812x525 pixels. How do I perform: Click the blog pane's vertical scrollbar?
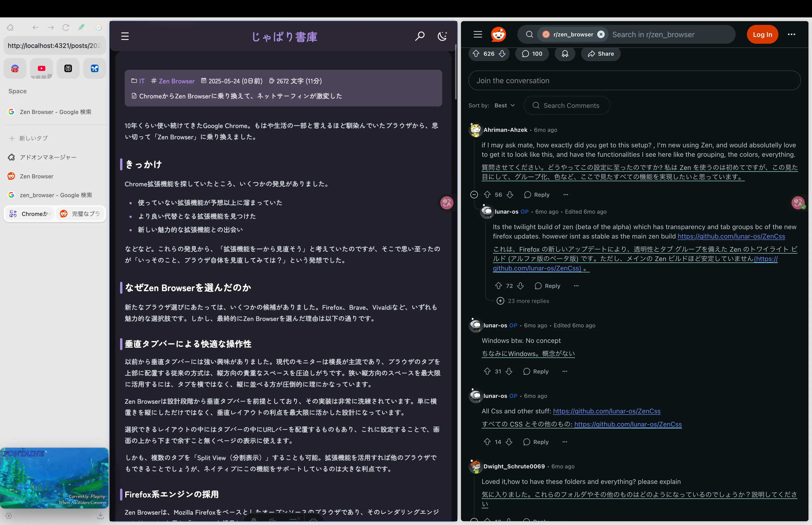(x=455, y=72)
